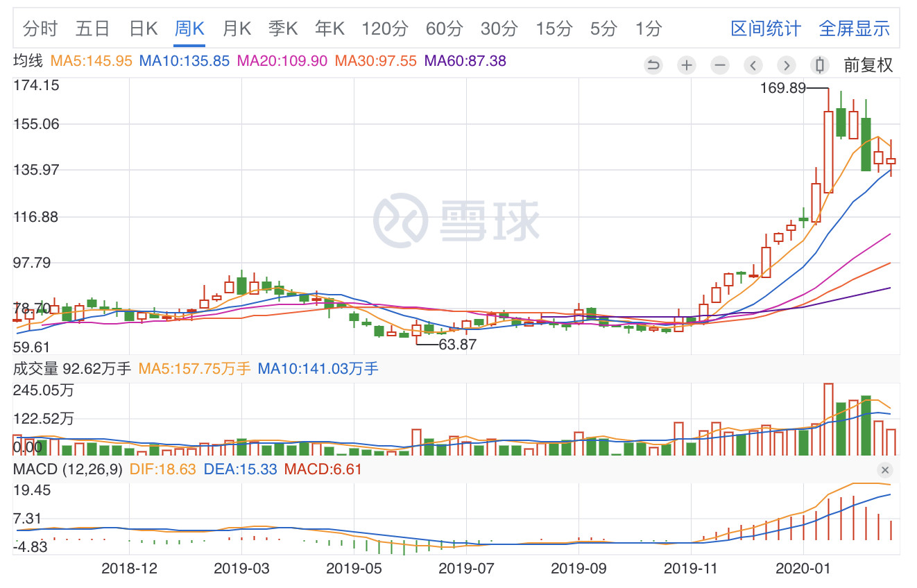This screenshot has height=588, width=917.
Task: Click the MA10:135.85 legend value
Action: 185,61
